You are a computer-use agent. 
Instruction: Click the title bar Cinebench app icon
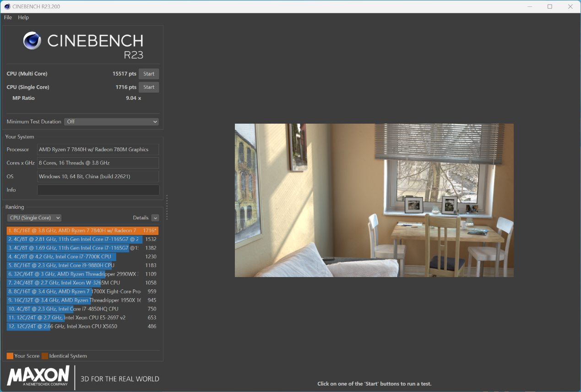point(7,6)
